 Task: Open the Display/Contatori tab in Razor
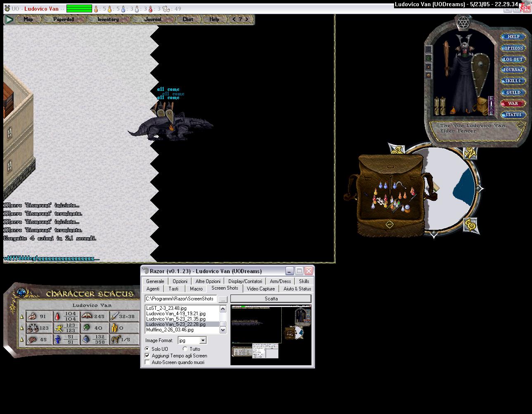coord(245,281)
